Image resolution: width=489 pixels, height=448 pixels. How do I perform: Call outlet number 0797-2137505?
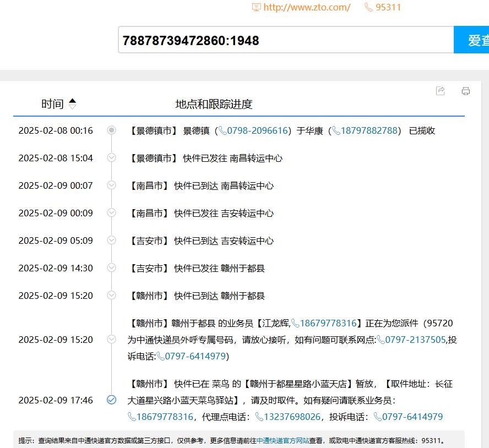pyautogui.click(x=415, y=340)
